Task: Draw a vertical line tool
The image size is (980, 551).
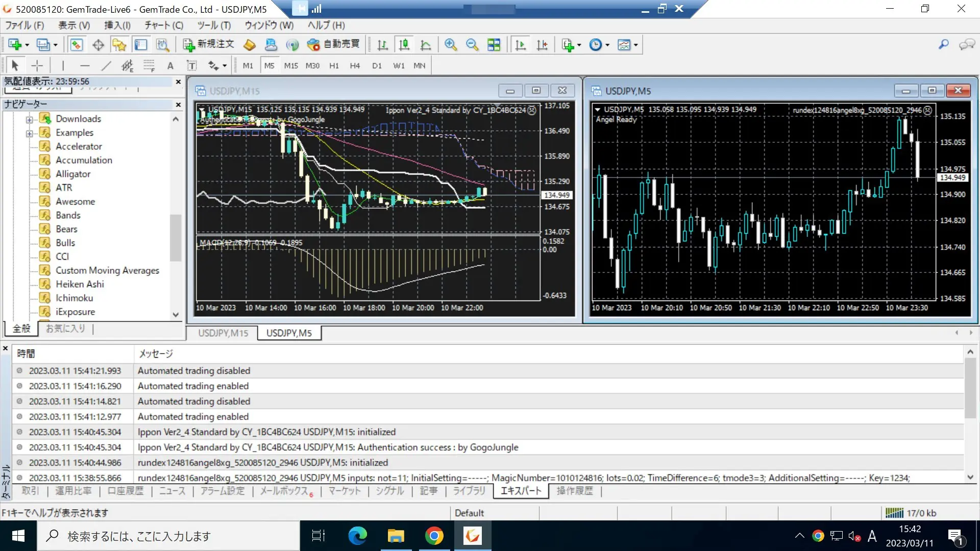Action: click(63, 65)
